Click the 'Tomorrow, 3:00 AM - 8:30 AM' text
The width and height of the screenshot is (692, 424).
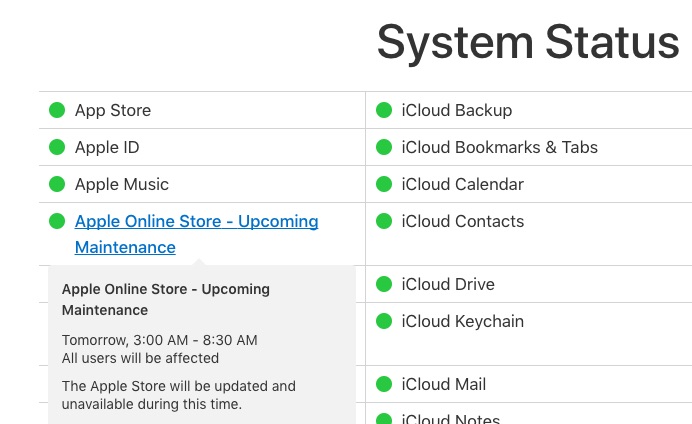pyautogui.click(x=160, y=340)
